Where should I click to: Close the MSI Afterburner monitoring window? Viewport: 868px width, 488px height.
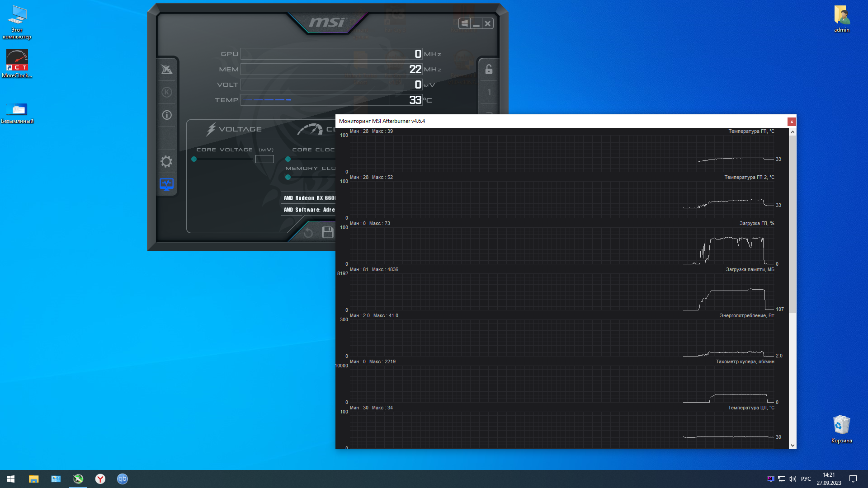[x=792, y=122]
